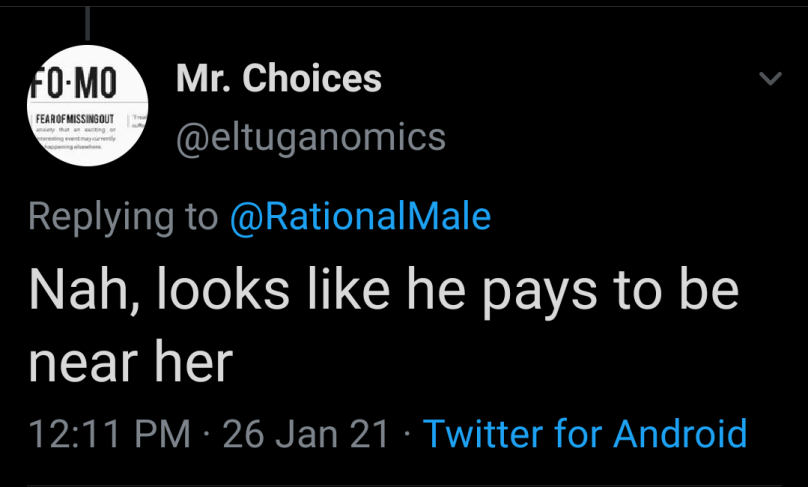This screenshot has width=808, height=487.
Task: Click 'near her' on the second tweet line
Action: click(130, 364)
